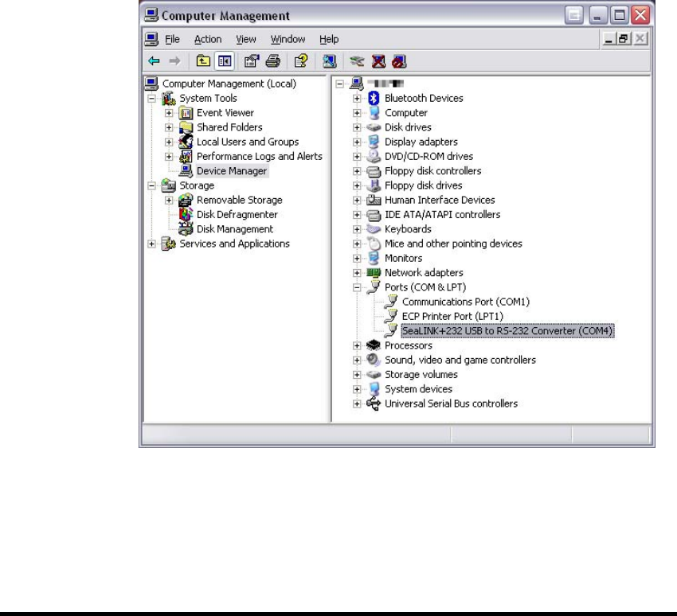Viewport: 677px width, 616px height.
Task: Select Event Viewer under System Tools
Action: (225, 113)
